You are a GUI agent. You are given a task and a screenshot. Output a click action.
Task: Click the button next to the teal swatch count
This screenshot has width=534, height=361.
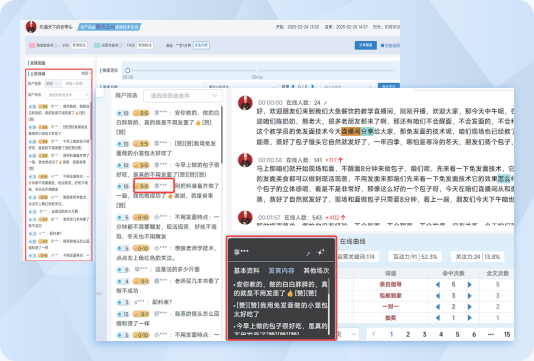[145, 45]
